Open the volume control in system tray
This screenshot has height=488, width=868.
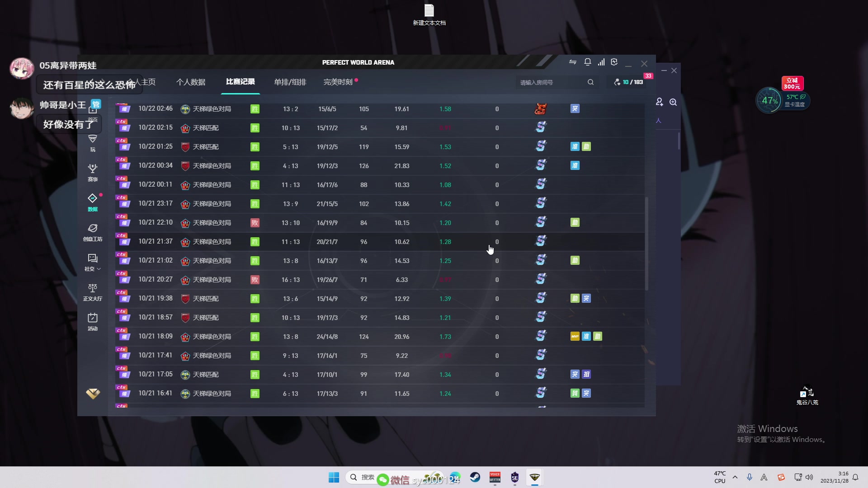(809, 477)
